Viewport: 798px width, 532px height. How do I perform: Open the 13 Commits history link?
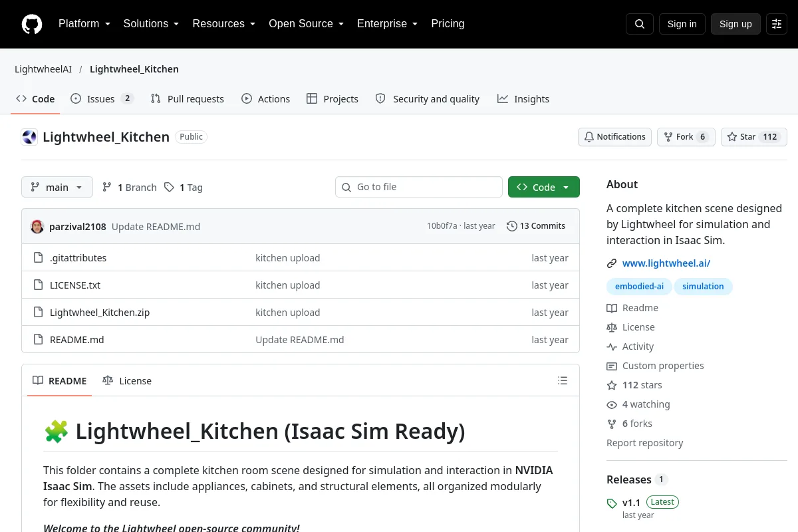click(536, 226)
